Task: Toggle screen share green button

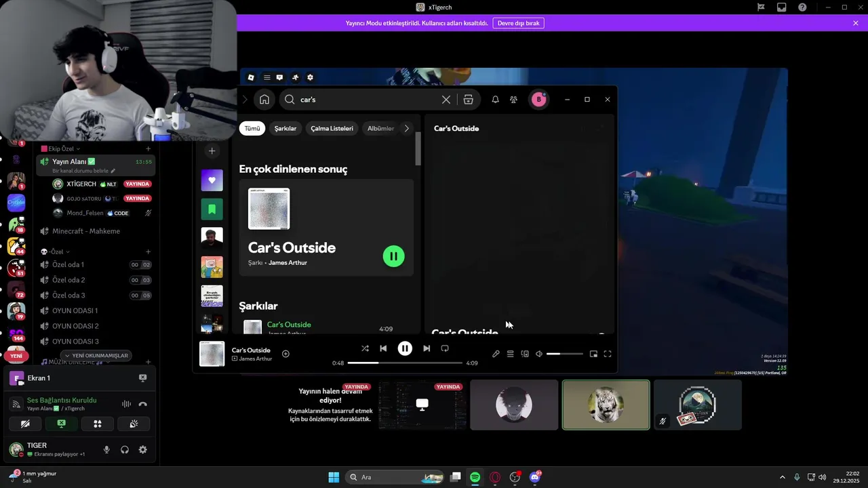Action: (61, 424)
